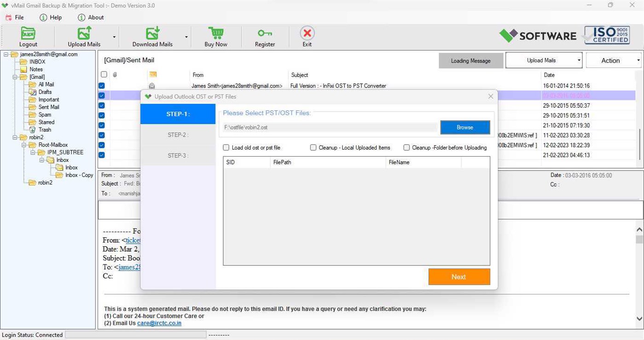Click the FilePath column header in dialog
The width and height of the screenshot is (644, 340).
(x=328, y=162)
